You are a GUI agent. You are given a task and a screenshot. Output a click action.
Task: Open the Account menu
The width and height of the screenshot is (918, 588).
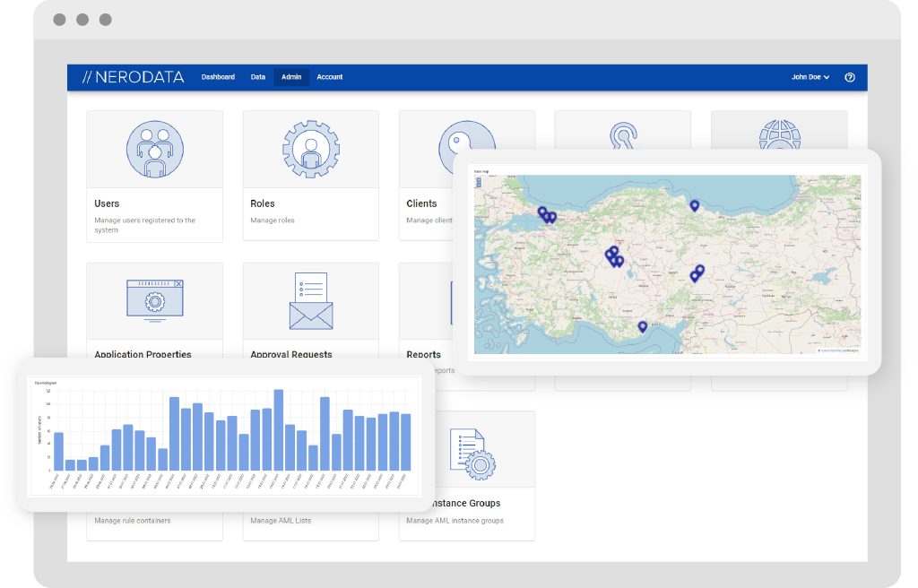[330, 77]
